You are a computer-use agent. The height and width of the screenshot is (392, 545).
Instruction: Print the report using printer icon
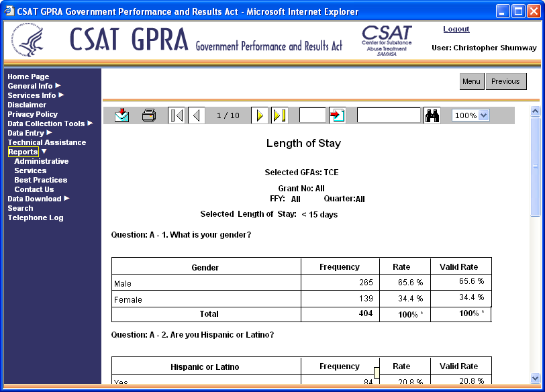coord(149,115)
